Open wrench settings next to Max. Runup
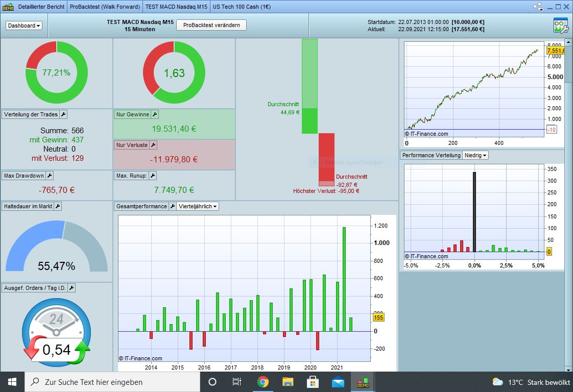This screenshot has width=573, height=392. pyautogui.click(x=153, y=176)
